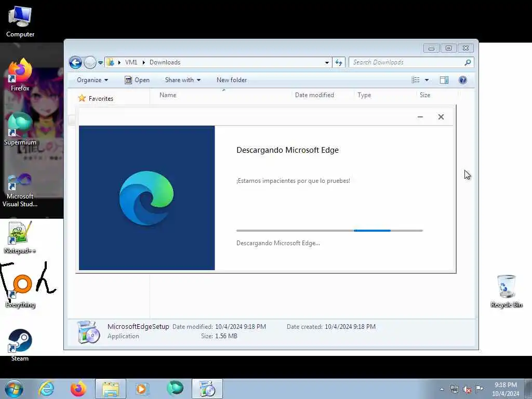This screenshot has width=532, height=399.
Task: Click the Downloads breadcrumb segment
Action: (x=165, y=62)
